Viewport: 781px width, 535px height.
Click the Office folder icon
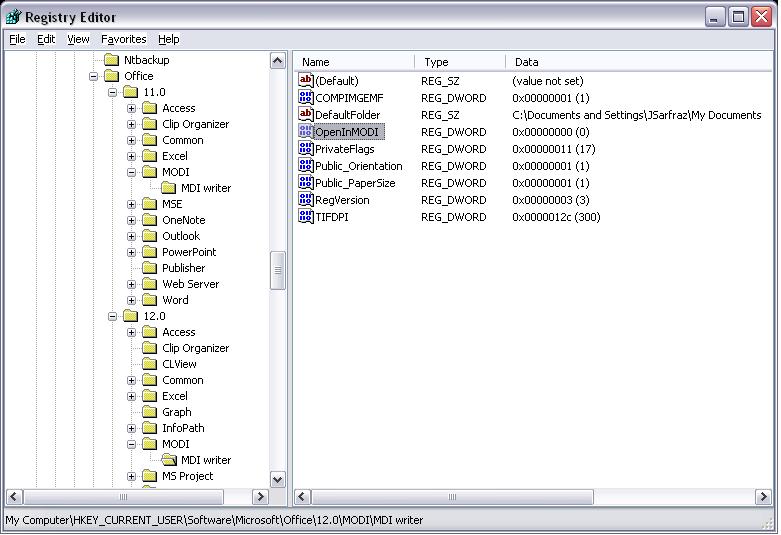click(x=112, y=76)
